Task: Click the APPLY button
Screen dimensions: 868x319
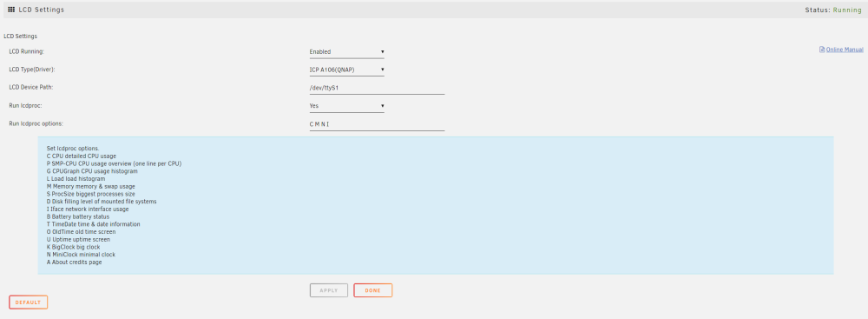Action: click(329, 290)
